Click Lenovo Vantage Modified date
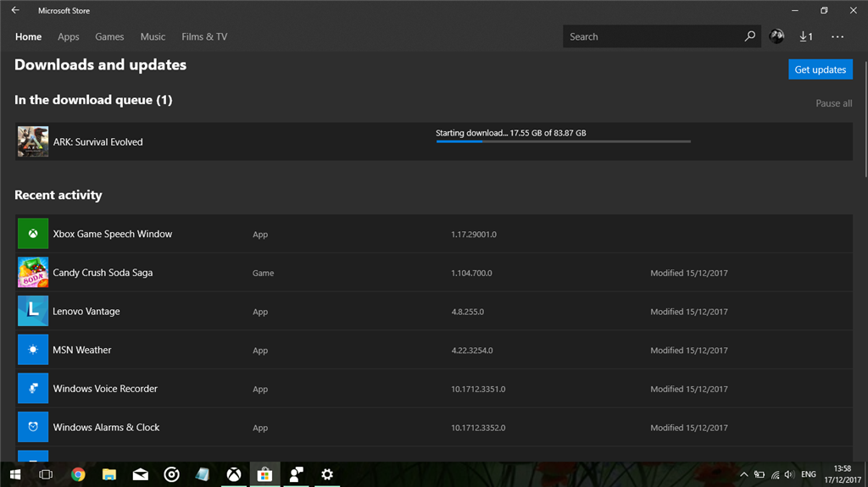868x487 pixels. (x=689, y=313)
